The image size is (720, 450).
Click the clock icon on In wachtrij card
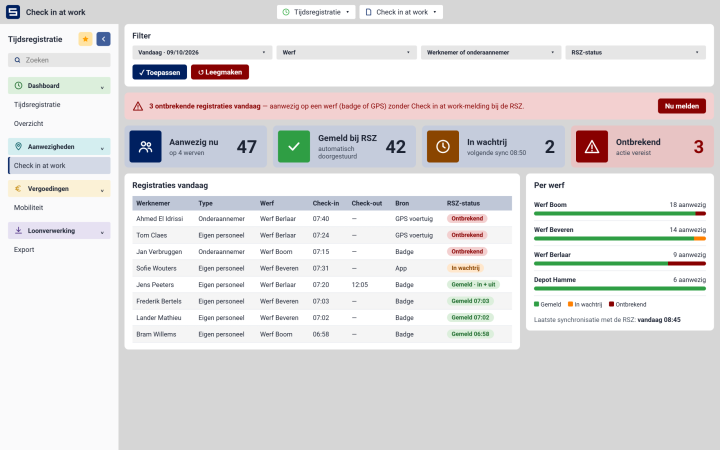click(x=443, y=146)
